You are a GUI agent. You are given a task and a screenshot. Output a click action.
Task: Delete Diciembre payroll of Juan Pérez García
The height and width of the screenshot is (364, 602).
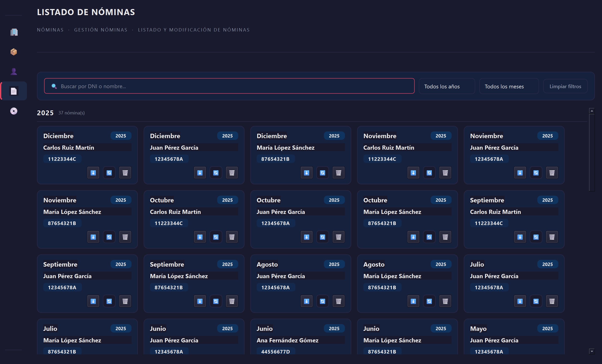232,173
